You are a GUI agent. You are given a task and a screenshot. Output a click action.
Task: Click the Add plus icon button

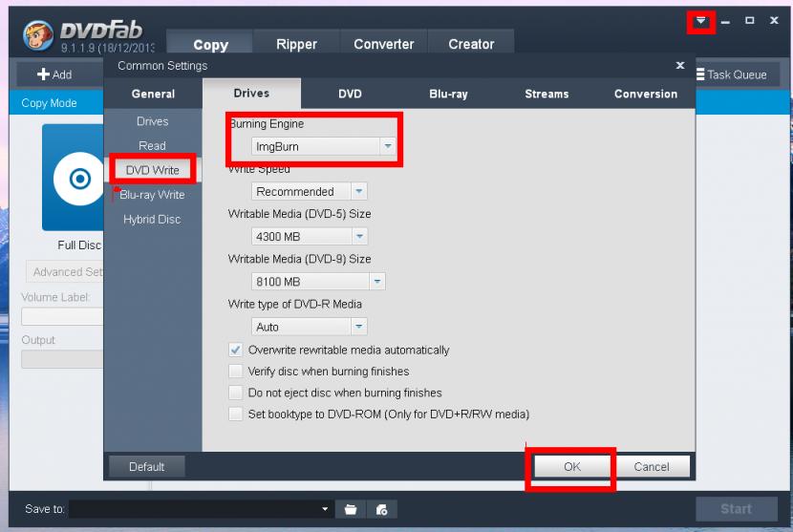point(54,74)
